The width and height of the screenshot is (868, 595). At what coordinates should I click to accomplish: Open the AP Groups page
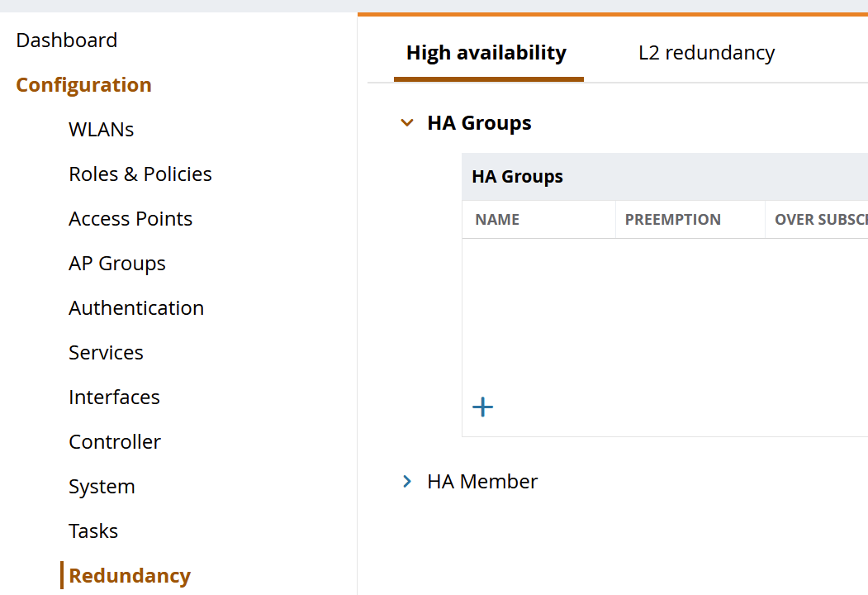[x=117, y=263]
